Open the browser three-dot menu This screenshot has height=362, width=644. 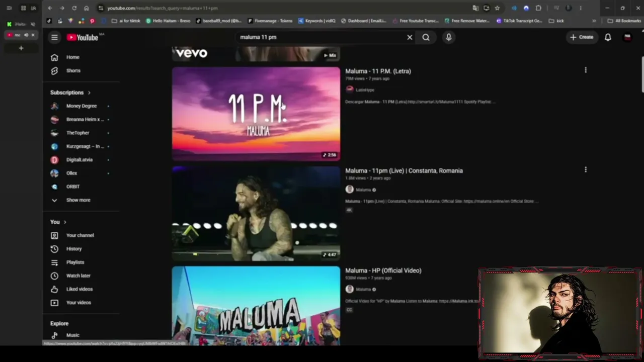581,8
